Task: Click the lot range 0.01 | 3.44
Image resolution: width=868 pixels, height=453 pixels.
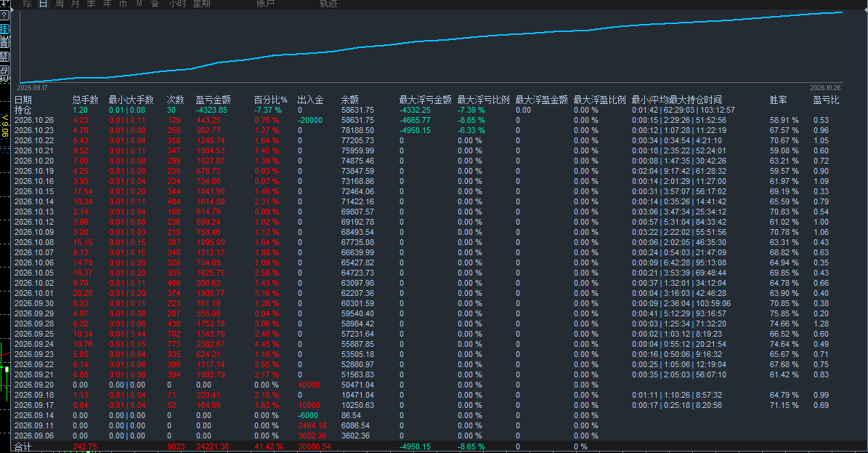Action: coord(127,334)
